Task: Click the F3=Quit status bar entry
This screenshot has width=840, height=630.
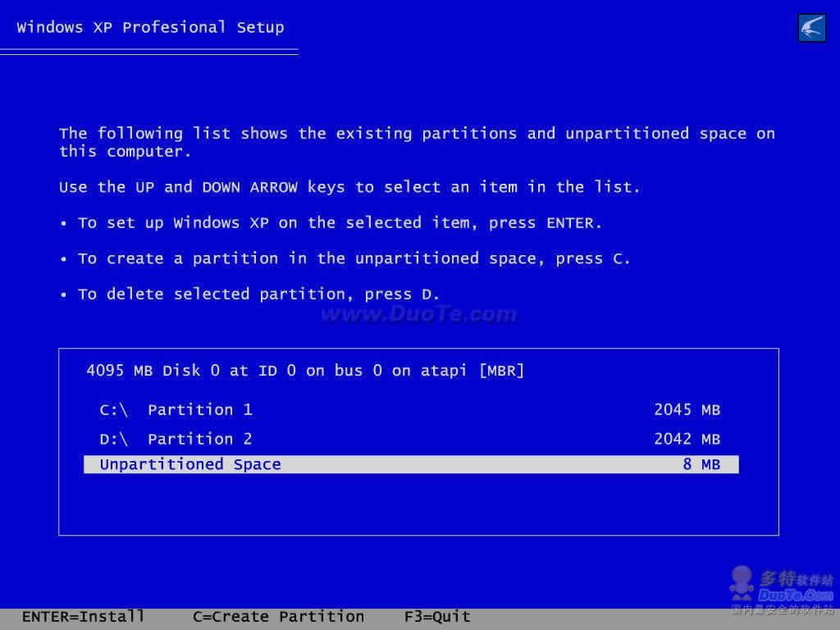Action: point(437,616)
